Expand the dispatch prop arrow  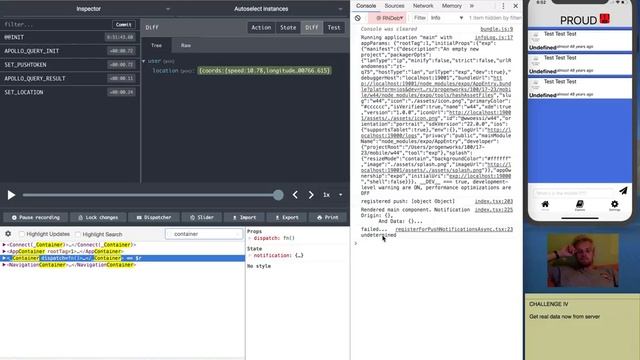[250, 238]
